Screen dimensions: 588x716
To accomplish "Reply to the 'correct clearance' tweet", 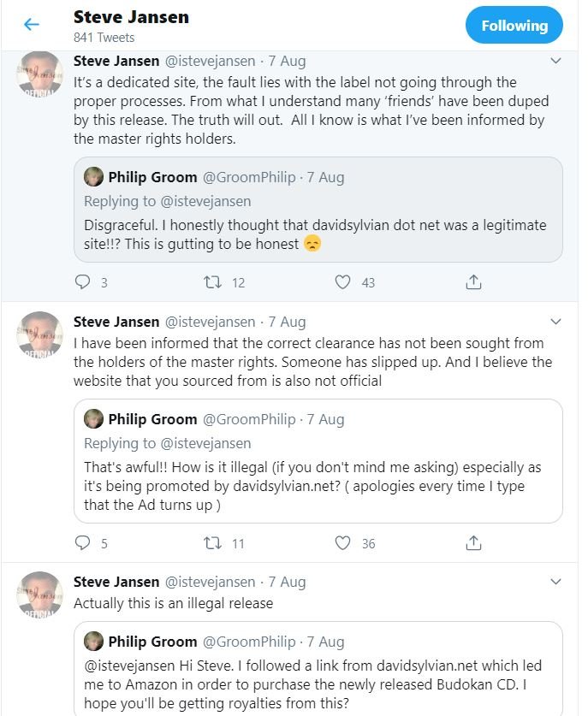I will (83, 542).
